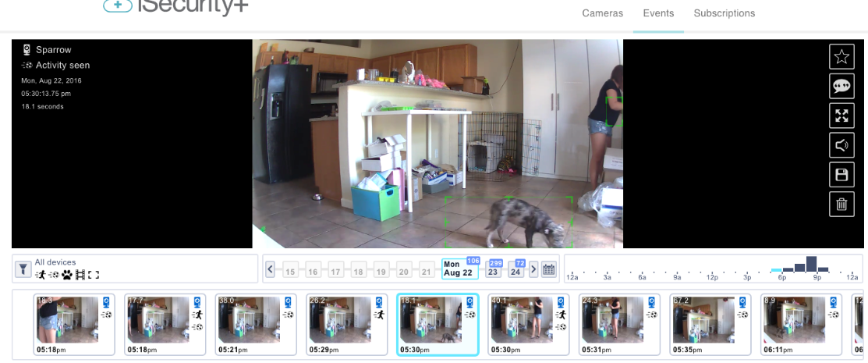
Task: Open the Cameras tab
Action: (602, 13)
